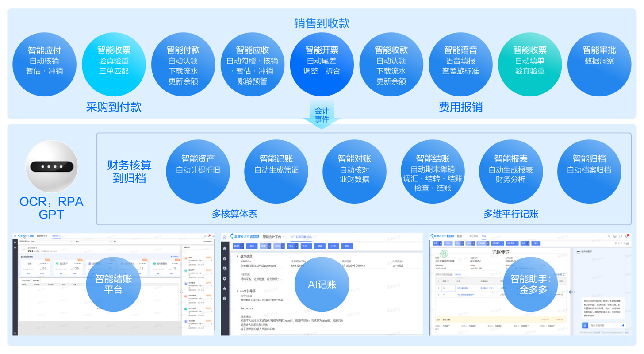Open the 1001_库存现金 account link

coord(462,288)
